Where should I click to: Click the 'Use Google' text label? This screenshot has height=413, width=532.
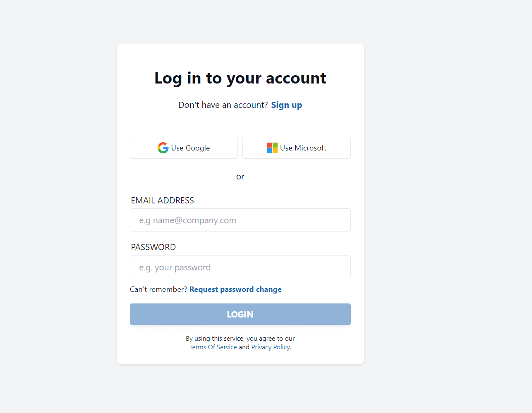click(190, 148)
